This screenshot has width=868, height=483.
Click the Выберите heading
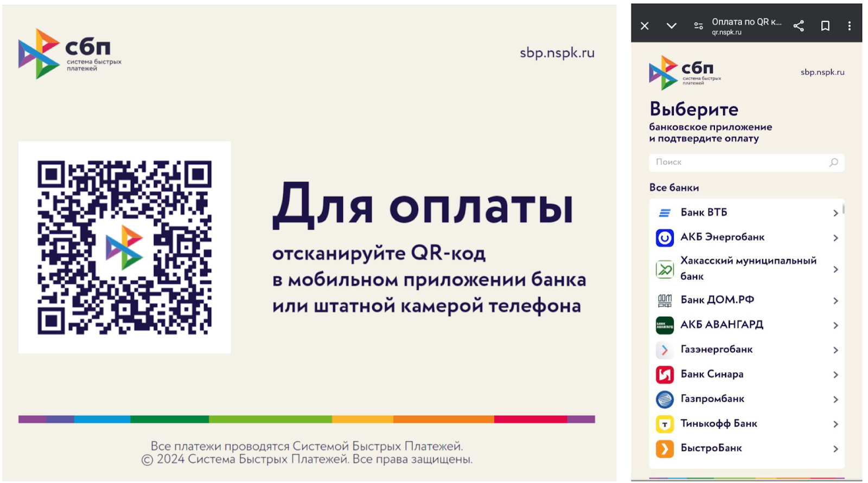tap(694, 110)
